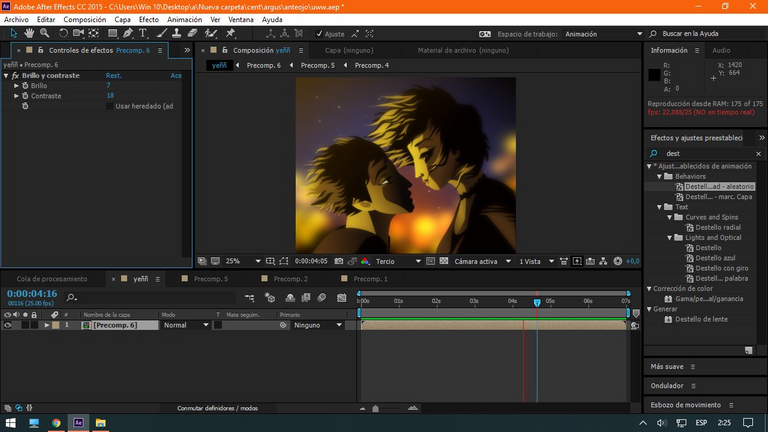Expand the Precomp. 6 layer properties
The height and width of the screenshot is (432, 768).
(x=47, y=325)
